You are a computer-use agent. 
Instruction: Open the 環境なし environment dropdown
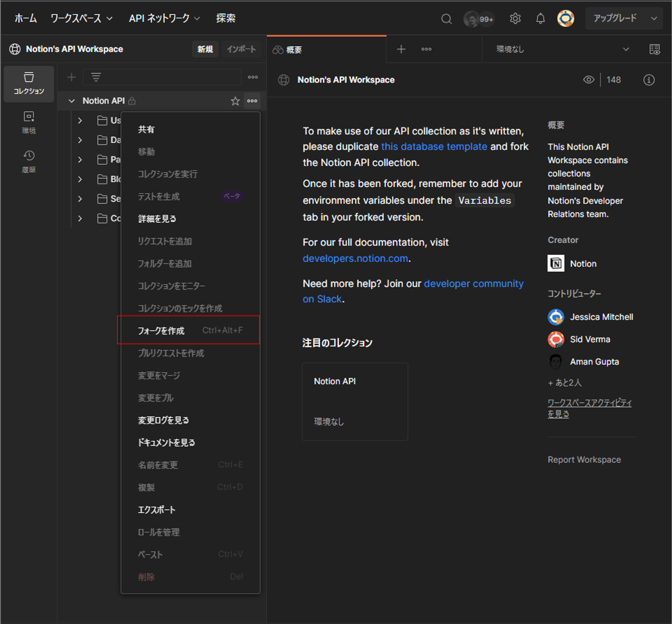(560, 49)
